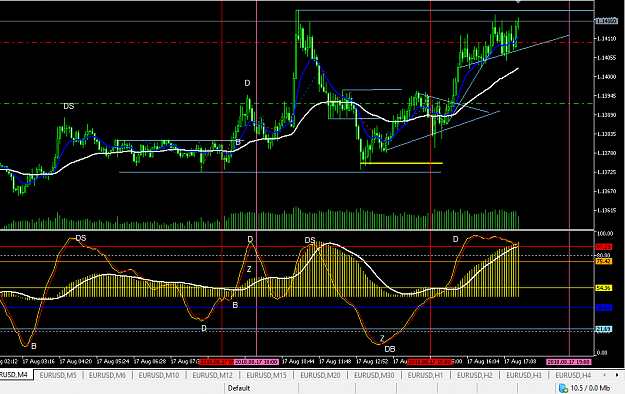The width and height of the screenshot is (625, 394).
Task: Click the 1.14000 price scale label
Action: pyautogui.click(x=606, y=77)
